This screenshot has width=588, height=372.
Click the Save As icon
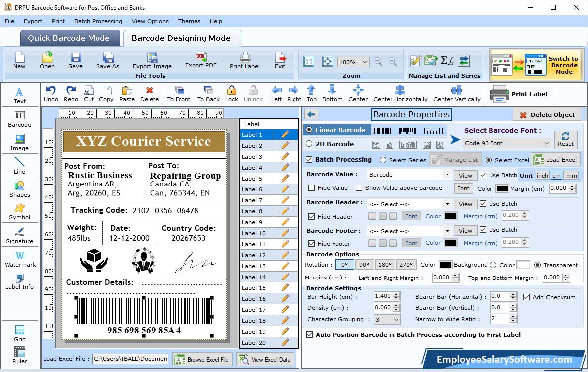click(107, 61)
